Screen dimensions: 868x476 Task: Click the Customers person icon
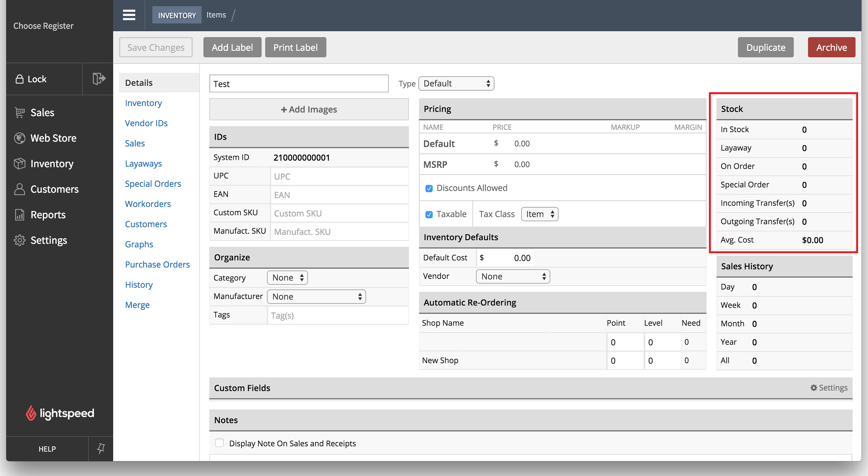[20, 189]
